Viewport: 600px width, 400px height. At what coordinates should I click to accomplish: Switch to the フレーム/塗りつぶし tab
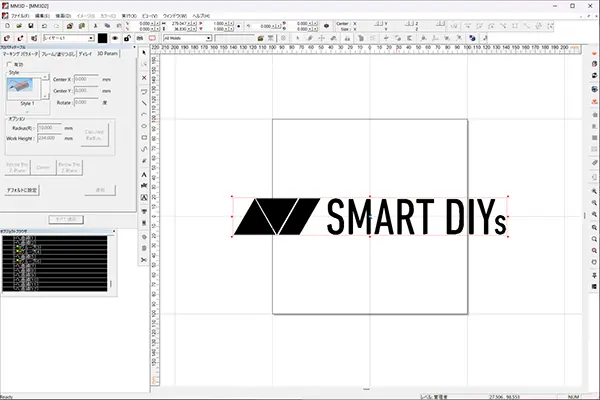click(x=58, y=54)
